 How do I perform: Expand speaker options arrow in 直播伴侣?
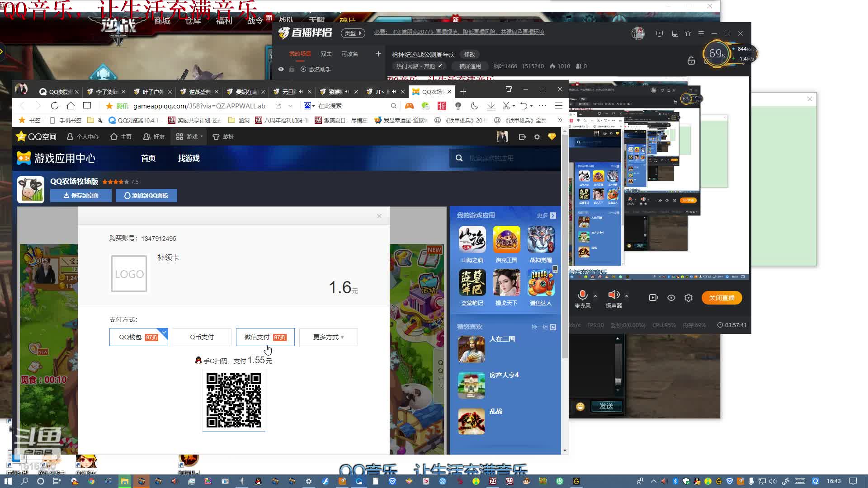pos(627,296)
